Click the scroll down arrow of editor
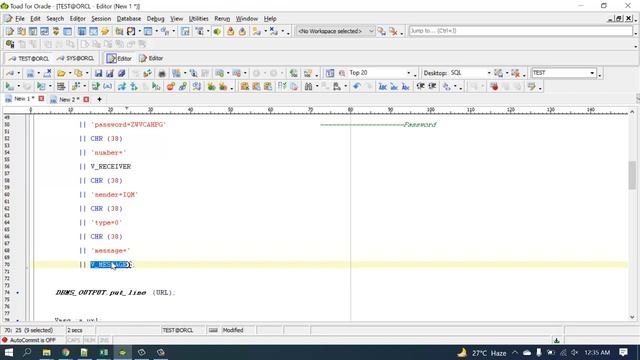 [632, 317]
